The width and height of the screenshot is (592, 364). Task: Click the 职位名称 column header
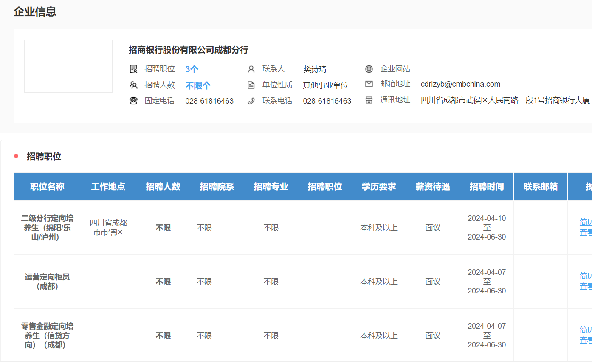pos(47,187)
